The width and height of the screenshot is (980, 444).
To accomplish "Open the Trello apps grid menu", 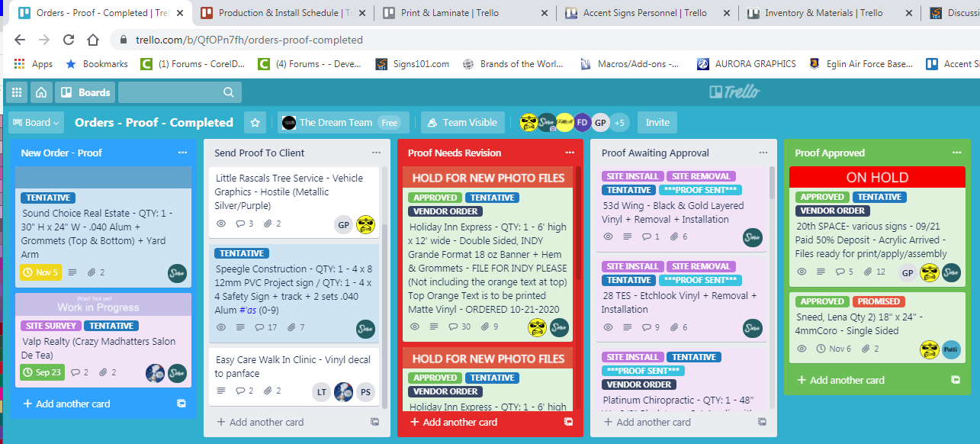I will pos(17,92).
